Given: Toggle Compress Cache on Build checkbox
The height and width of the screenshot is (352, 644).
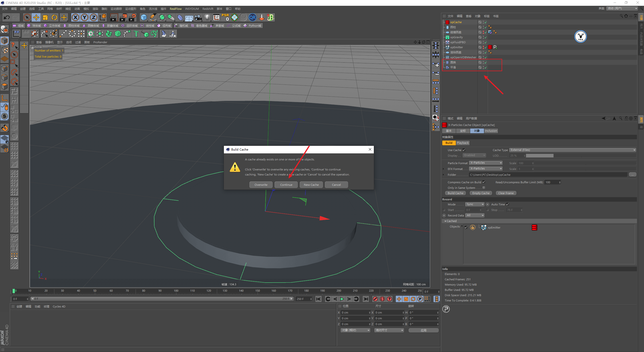Looking at the screenshot, I should 484,182.
